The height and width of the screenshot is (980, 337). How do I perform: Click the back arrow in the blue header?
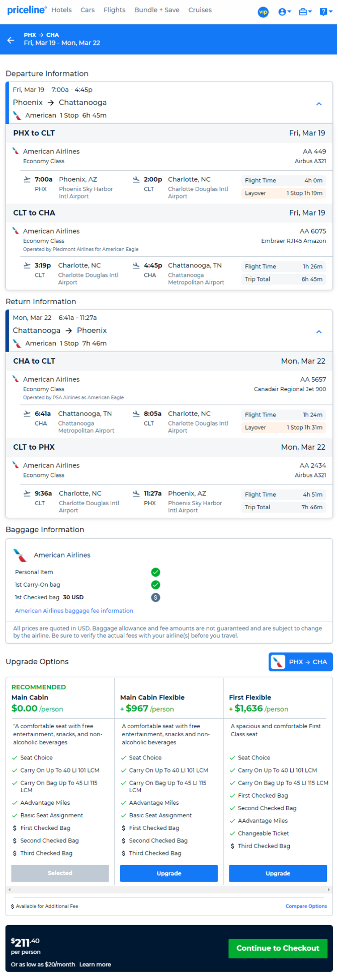point(11,40)
